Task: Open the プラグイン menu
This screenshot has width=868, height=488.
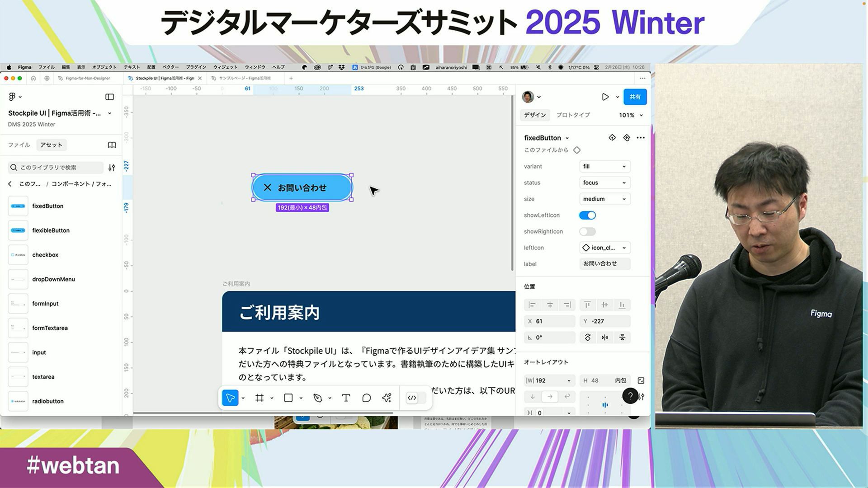Action: 196,67
